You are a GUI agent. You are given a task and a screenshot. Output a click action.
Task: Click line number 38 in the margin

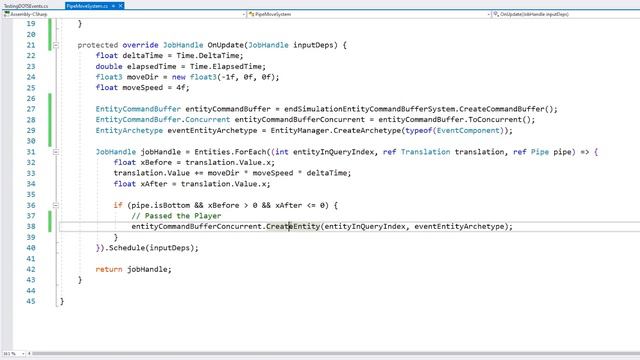pos(31,227)
